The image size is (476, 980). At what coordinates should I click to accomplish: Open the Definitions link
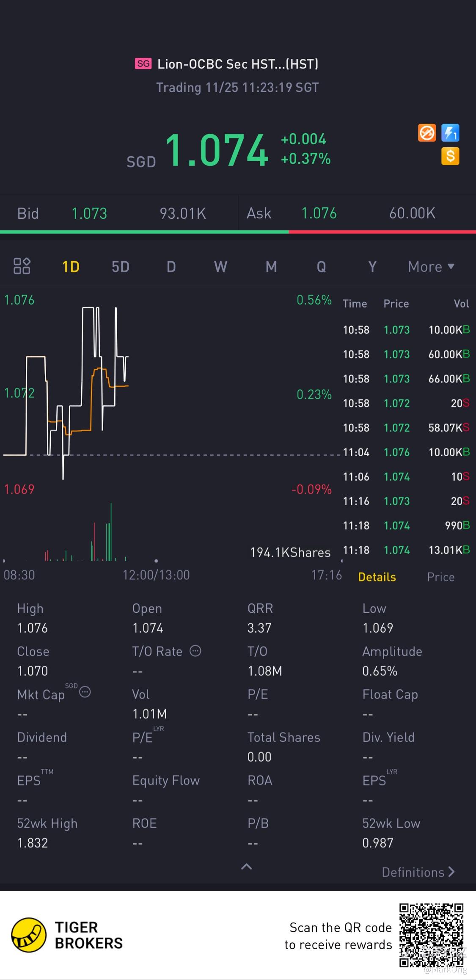click(418, 872)
